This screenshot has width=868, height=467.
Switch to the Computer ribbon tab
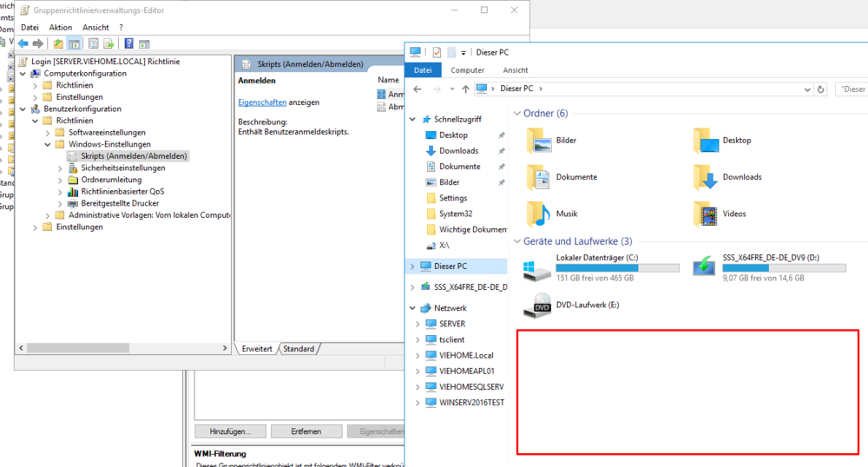click(x=467, y=70)
